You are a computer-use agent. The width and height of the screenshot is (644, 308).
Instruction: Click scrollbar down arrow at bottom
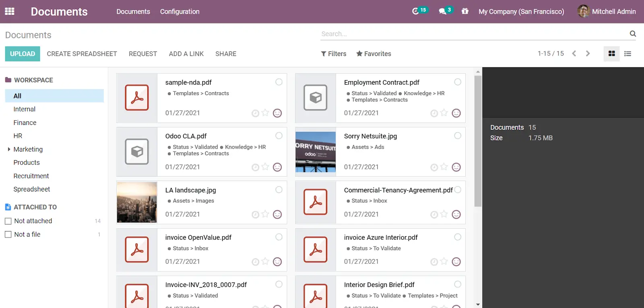(478, 305)
